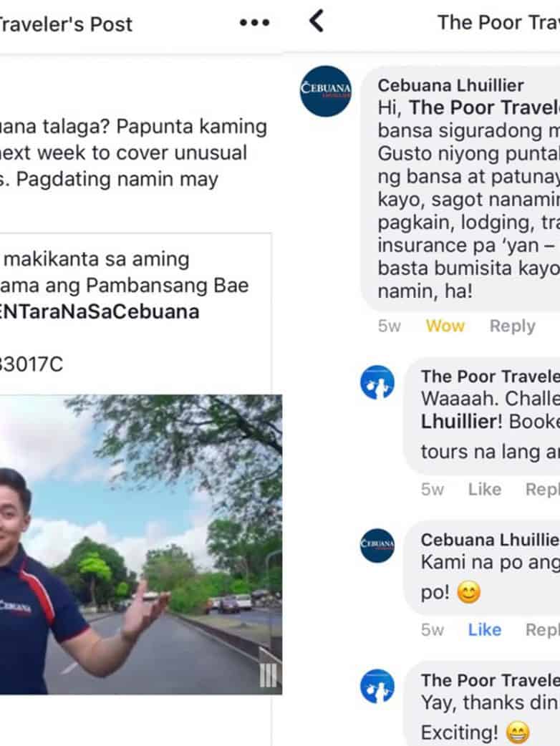
Task: Tap the bars icon on the video corner
Action: click(268, 674)
